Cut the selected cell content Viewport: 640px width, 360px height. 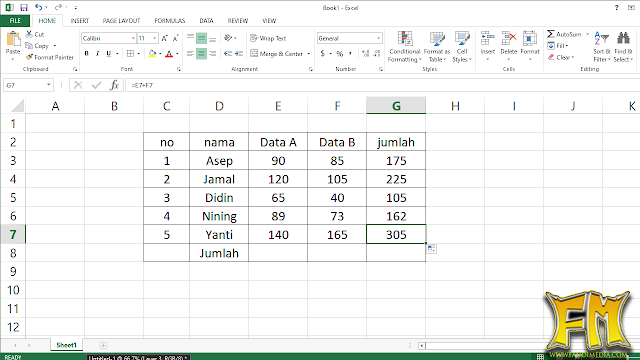(35, 34)
